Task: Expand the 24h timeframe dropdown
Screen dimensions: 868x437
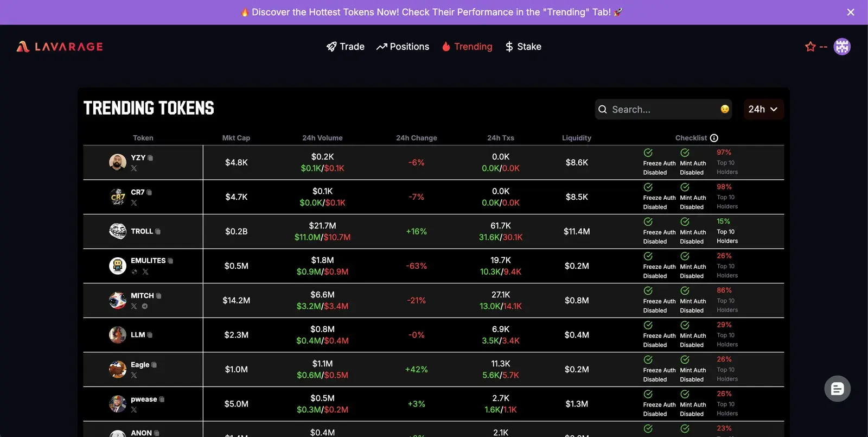Action: (763, 109)
